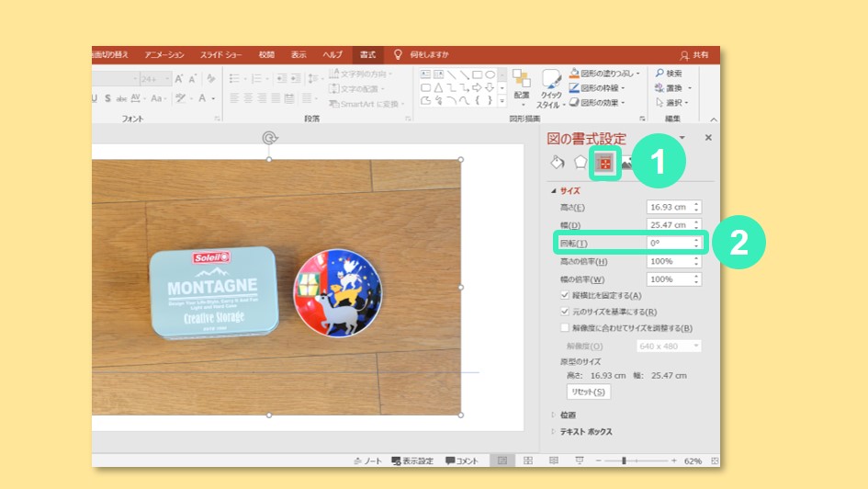The image size is (868, 489).
Task: Click the 共有 share button
Action: pyautogui.click(x=694, y=55)
